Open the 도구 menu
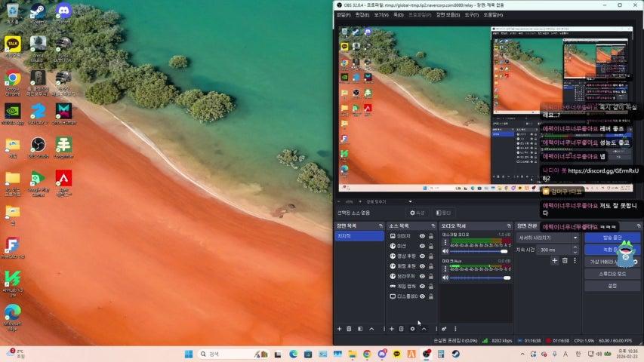 click(471, 14)
